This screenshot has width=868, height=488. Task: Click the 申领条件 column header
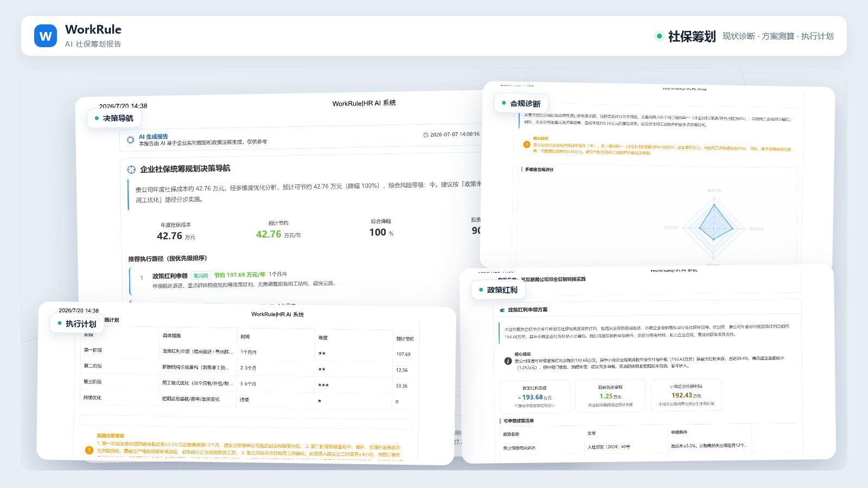pos(679,432)
